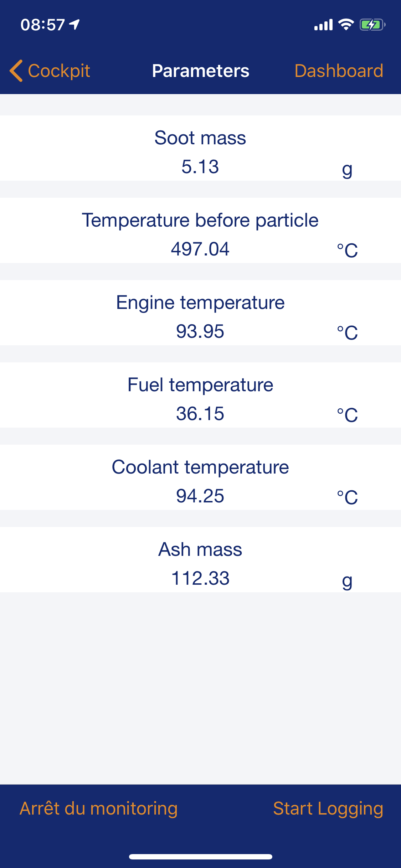This screenshot has width=401, height=868.
Task: Tap the 08:57 clock in status bar
Action: point(43,25)
